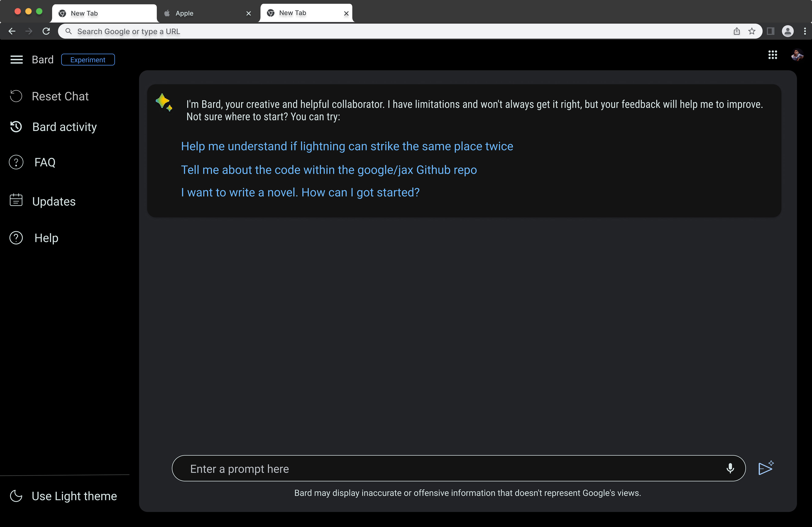The image size is (812, 527).
Task: Click the Bard sparkle logo in the message
Action: tap(164, 102)
